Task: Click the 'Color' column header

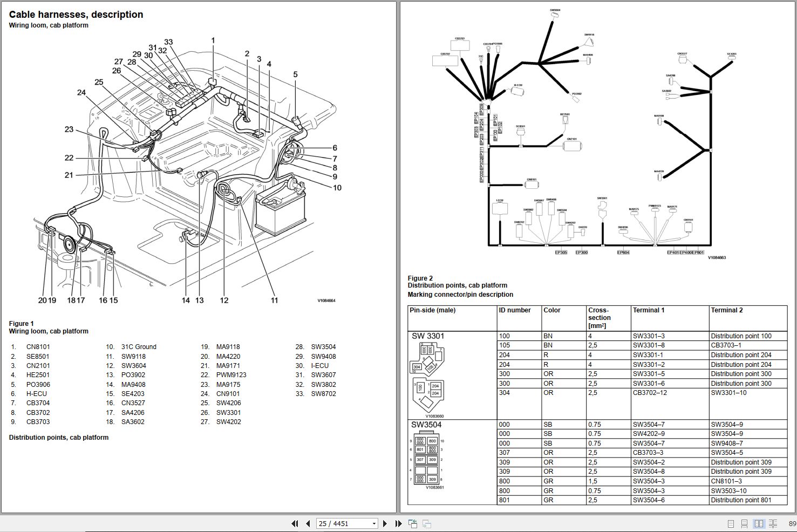Action: point(552,310)
